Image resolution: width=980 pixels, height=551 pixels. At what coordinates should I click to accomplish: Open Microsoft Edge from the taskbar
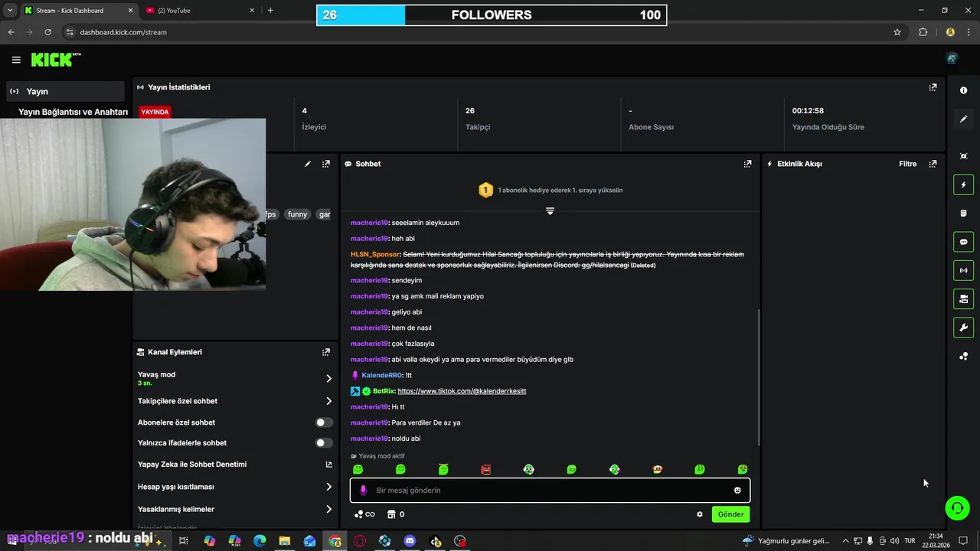click(260, 541)
